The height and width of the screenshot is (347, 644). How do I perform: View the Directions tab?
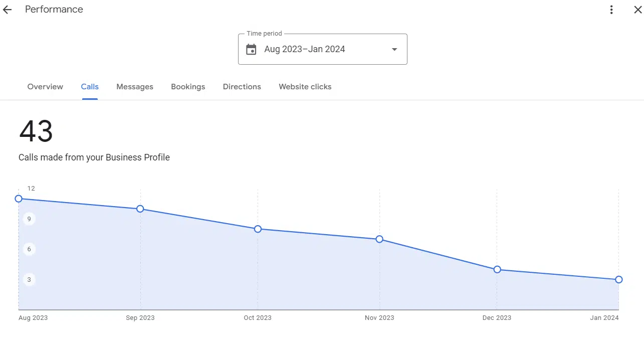tap(242, 87)
